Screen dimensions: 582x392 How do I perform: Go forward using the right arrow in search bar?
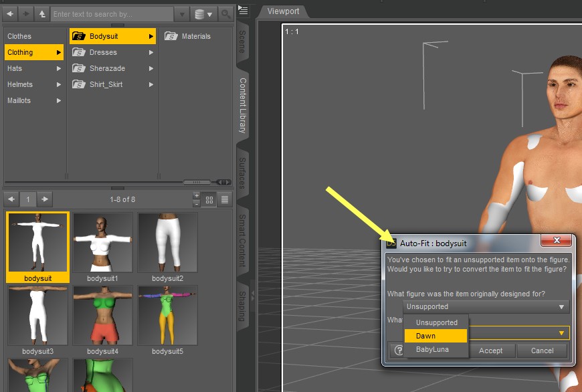click(x=26, y=14)
